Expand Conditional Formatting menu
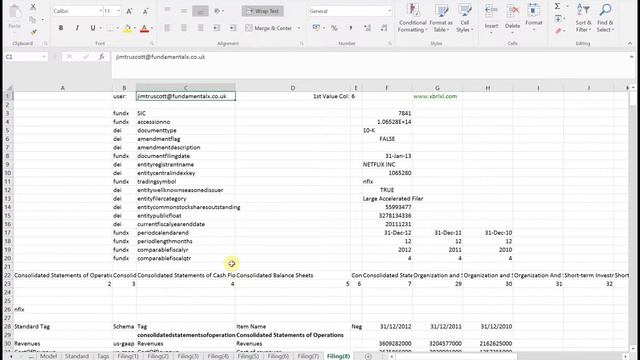The height and width of the screenshot is (360, 640). (413, 18)
